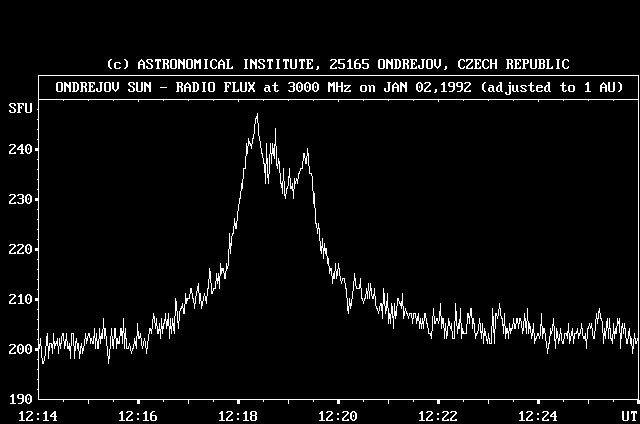The image size is (640, 424).
Task: Select the 240 flux axis value
Action: pos(19,149)
